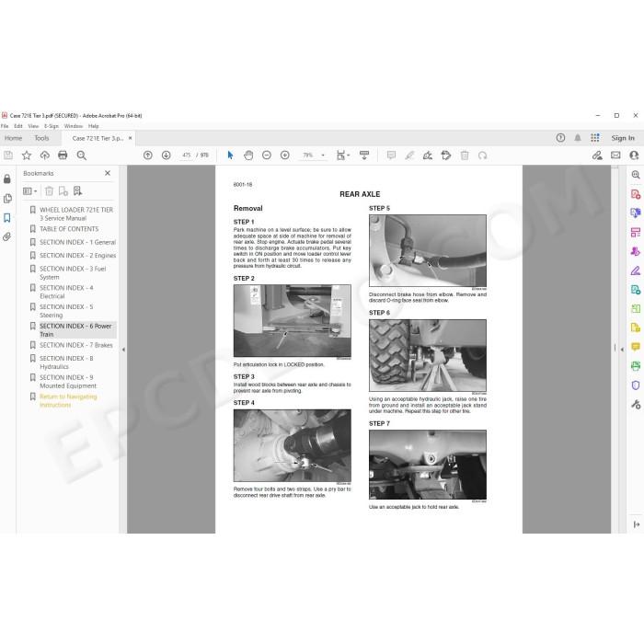Switch to the Tools tab

tap(41, 138)
